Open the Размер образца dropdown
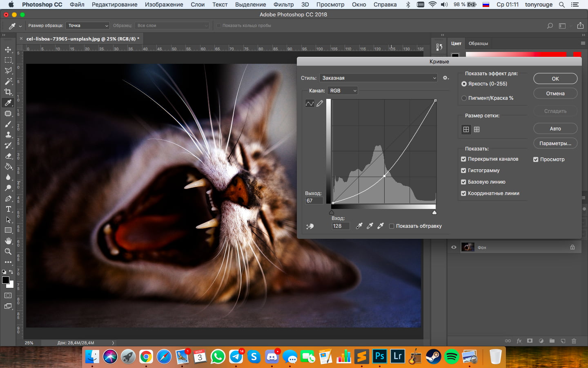The height and width of the screenshot is (368, 588). click(88, 26)
